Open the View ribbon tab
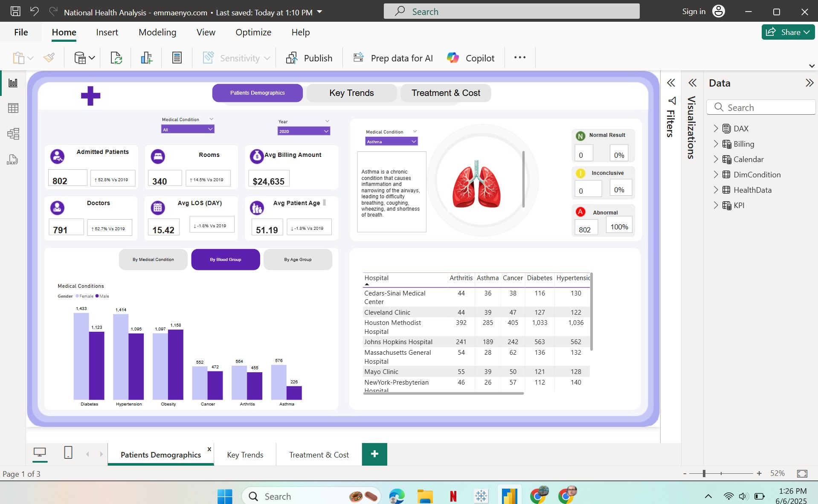Viewport: 818px width, 504px height. click(x=206, y=32)
